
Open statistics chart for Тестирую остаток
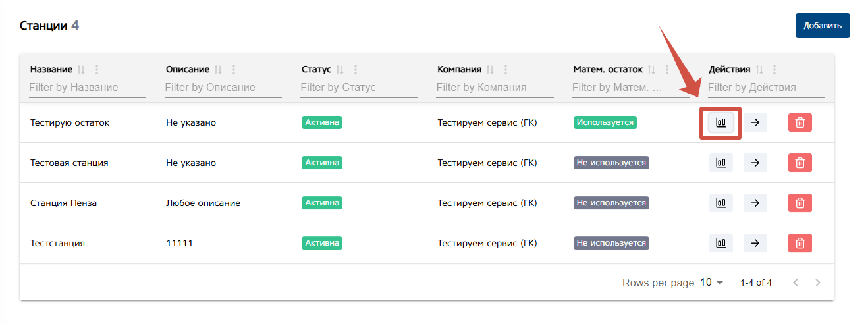721,122
